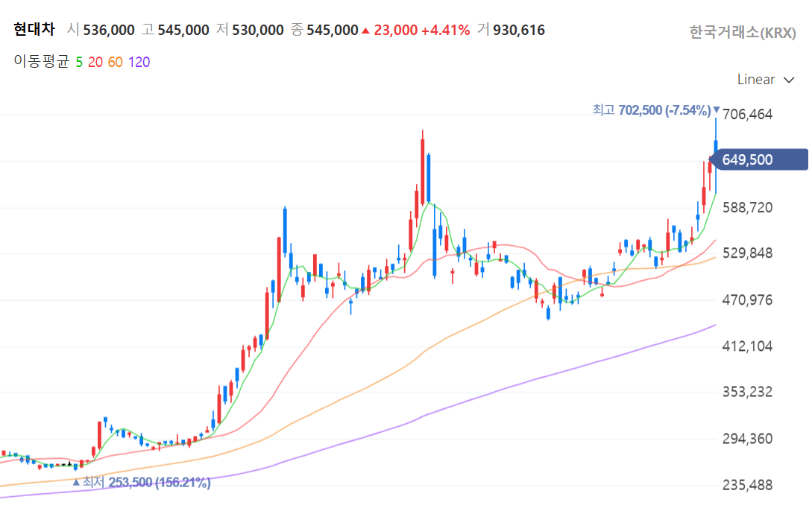
Task: Click the 한국거래소(KRX) exchange label
Action: 742,33
